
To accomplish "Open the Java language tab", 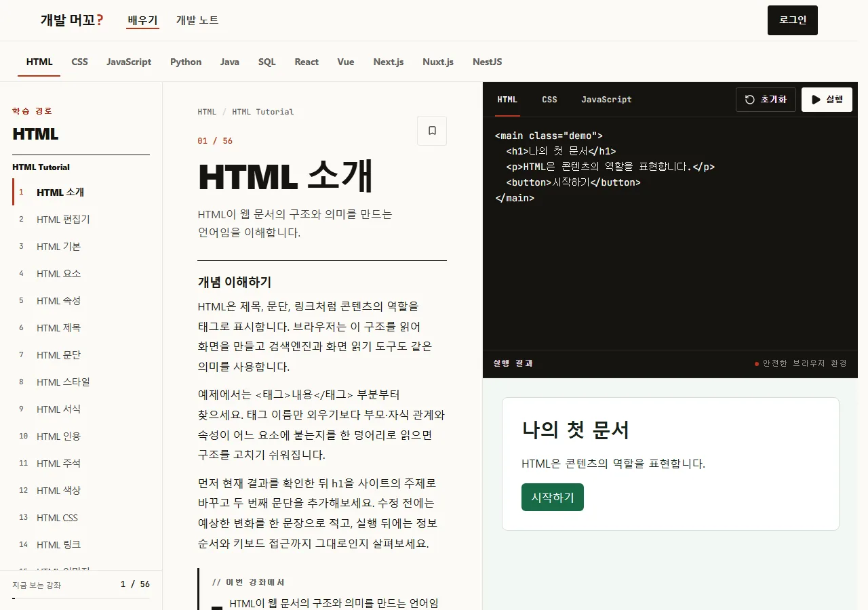I will pyautogui.click(x=230, y=62).
